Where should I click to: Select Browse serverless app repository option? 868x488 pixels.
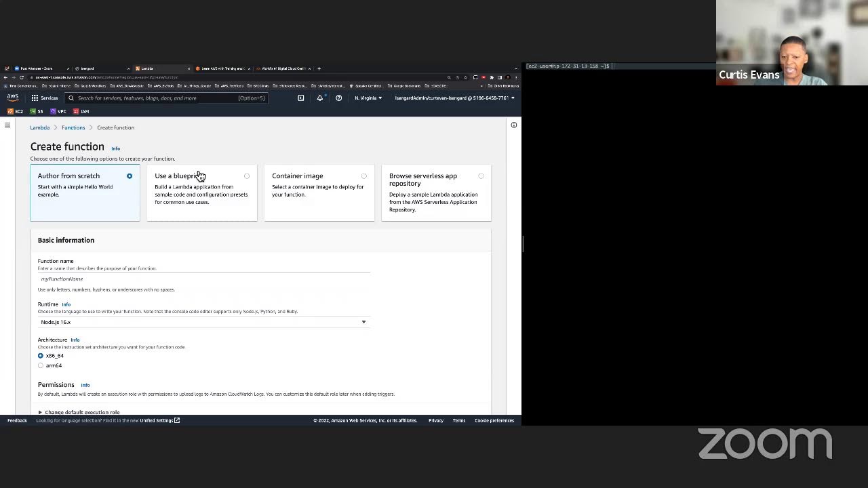pos(436,192)
